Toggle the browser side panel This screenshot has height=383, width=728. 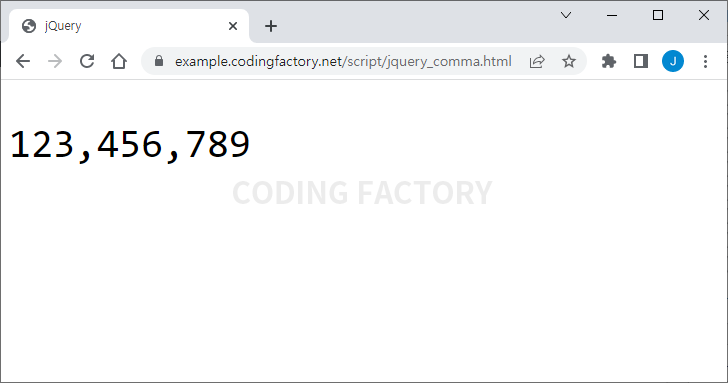[x=641, y=61]
